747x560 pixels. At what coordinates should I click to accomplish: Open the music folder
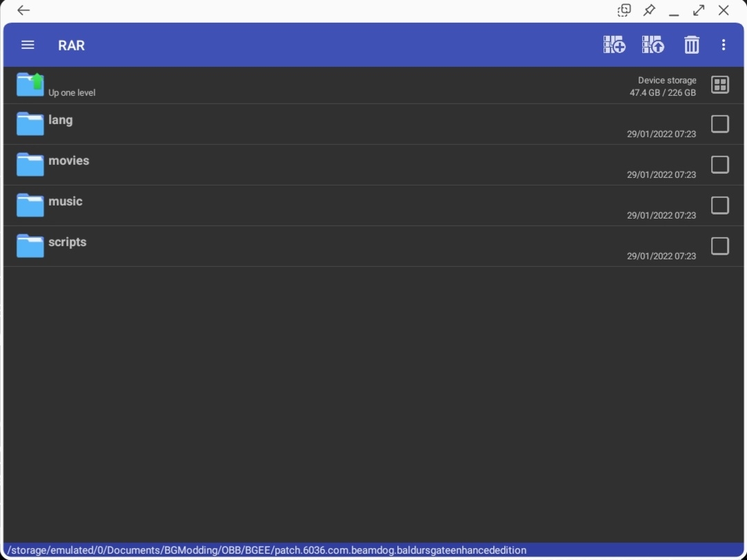pos(65,201)
